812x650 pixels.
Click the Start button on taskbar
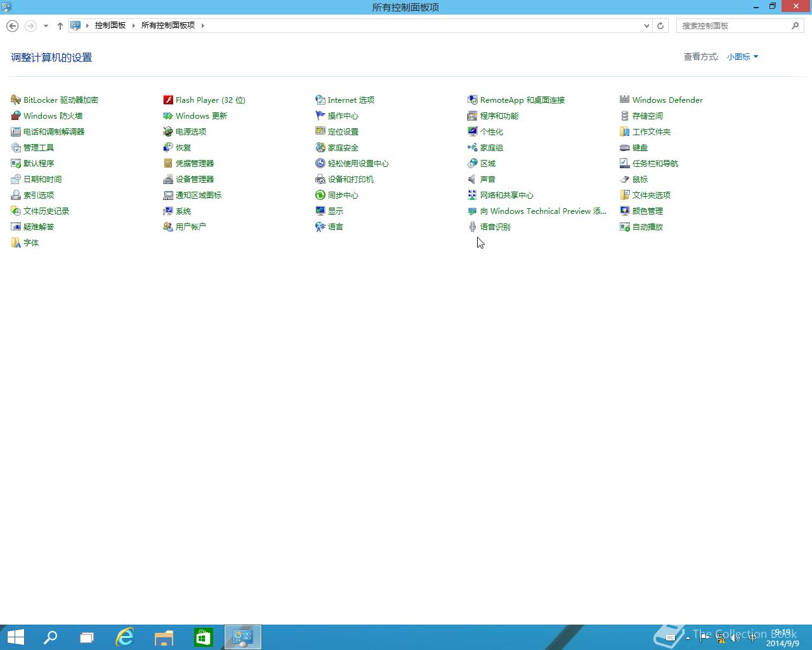click(x=15, y=637)
